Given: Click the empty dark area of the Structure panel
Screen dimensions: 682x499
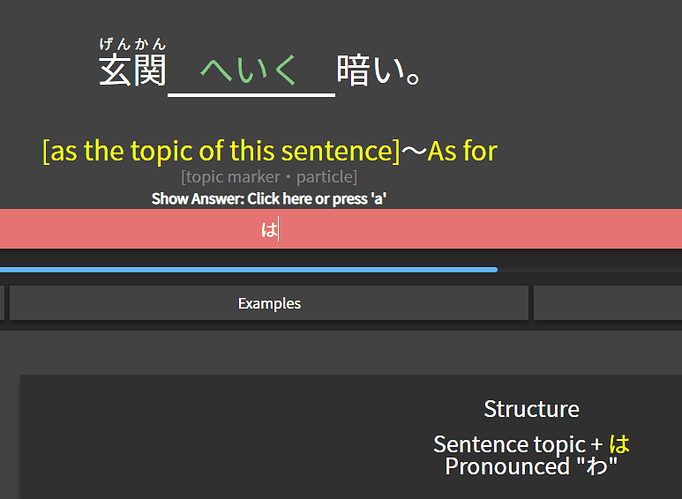Looking at the screenshot, I should click(x=217, y=435).
